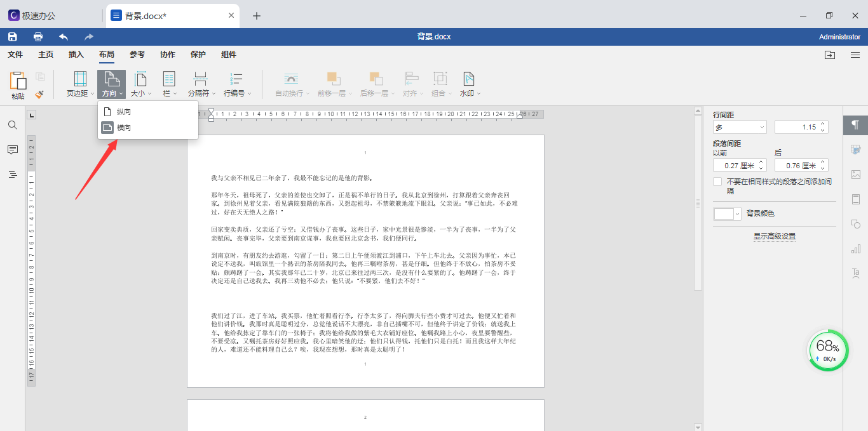Switch to the 主页 tab
Viewport: 868px width, 431px height.
46,55
